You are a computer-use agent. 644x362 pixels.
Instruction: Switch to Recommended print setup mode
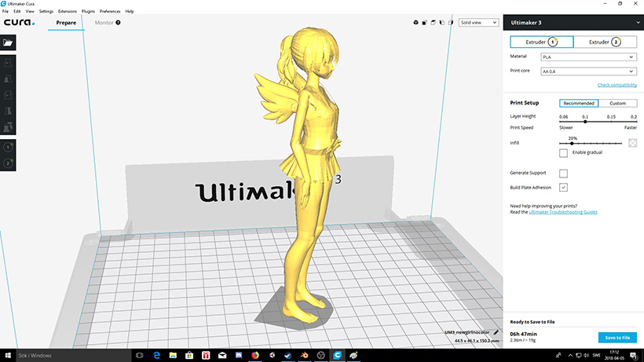pyautogui.click(x=579, y=103)
